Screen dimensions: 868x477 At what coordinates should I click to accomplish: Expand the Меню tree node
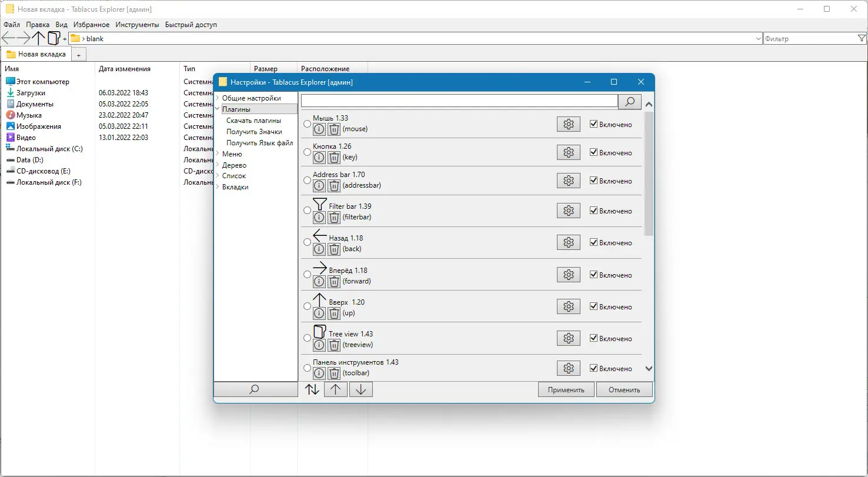pyautogui.click(x=218, y=154)
